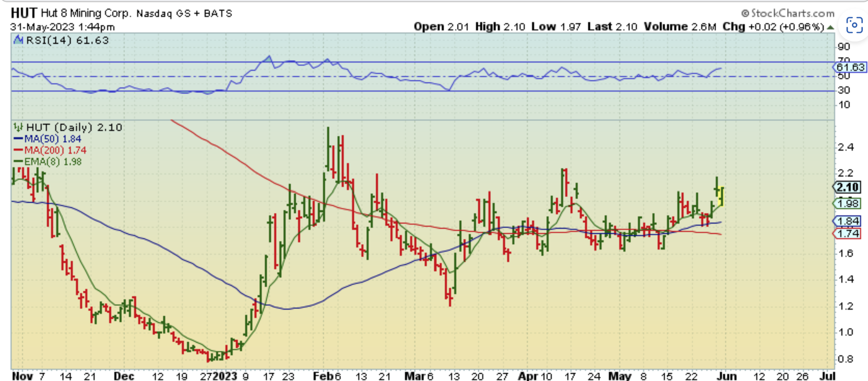Click the 'Open 2.01' quote value

[441, 27]
